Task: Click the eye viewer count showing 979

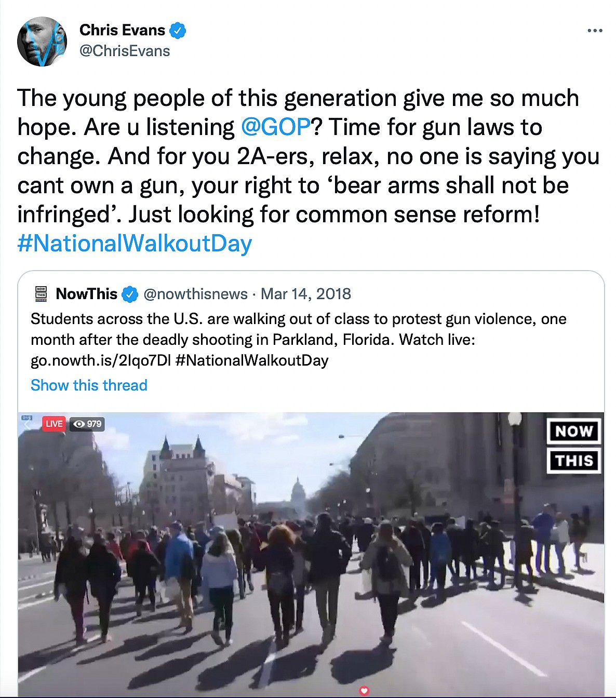Action: (x=87, y=424)
